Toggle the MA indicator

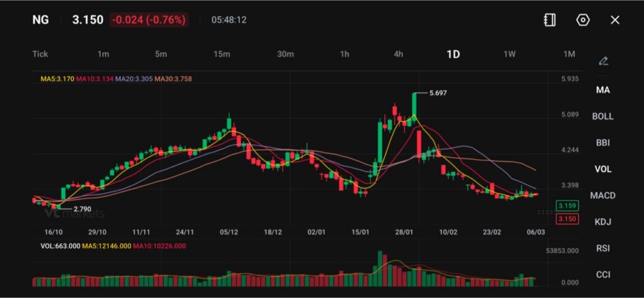[602, 90]
